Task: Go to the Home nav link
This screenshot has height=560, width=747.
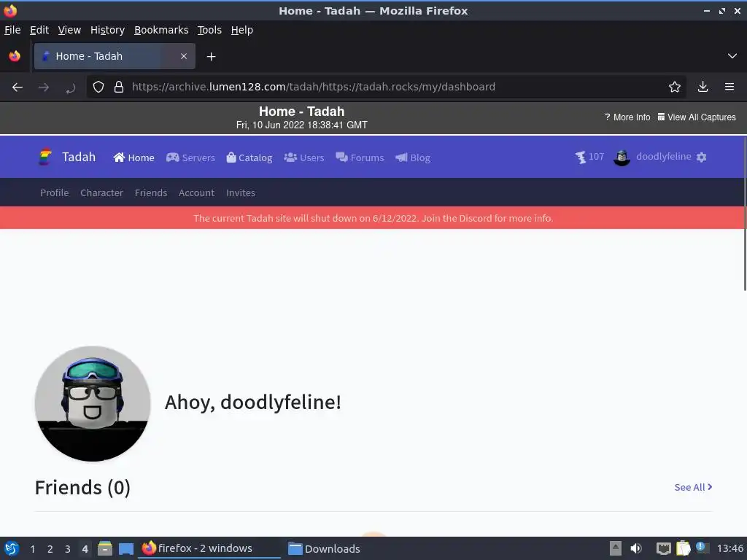Action: [134, 157]
